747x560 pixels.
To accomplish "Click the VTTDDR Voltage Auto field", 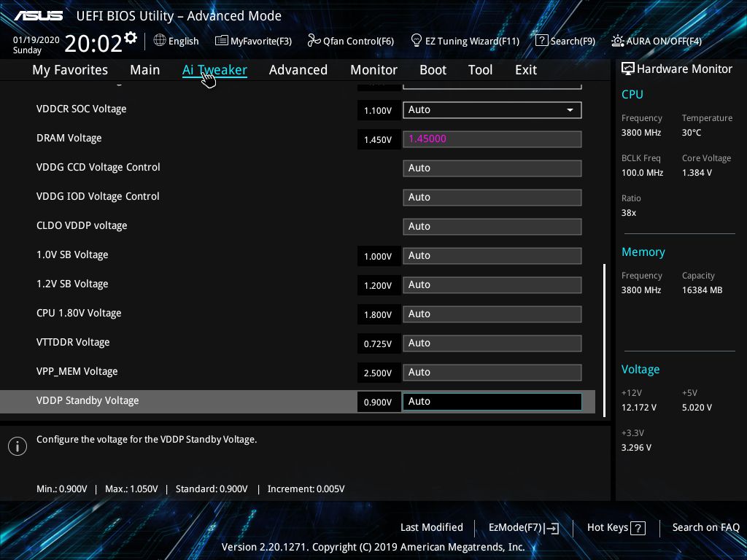I will (492, 343).
